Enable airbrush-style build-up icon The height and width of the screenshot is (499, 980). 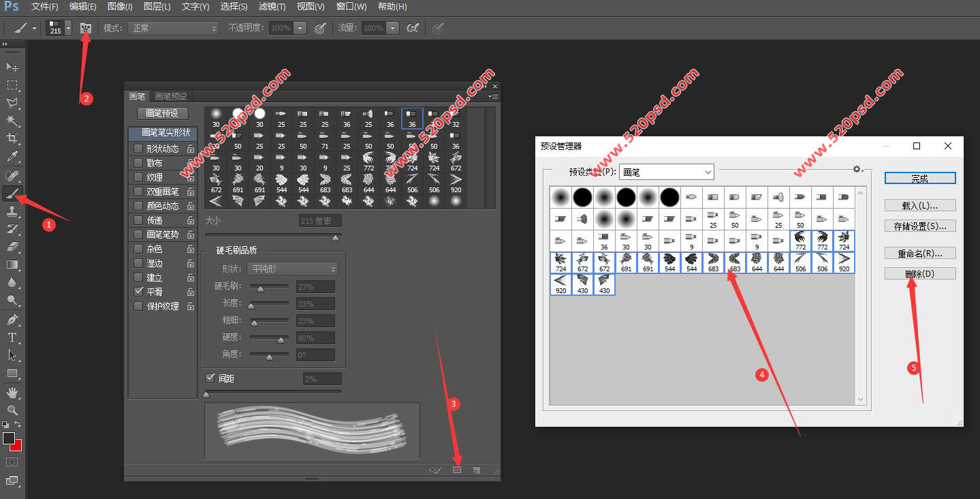click(x=412, y=28)
